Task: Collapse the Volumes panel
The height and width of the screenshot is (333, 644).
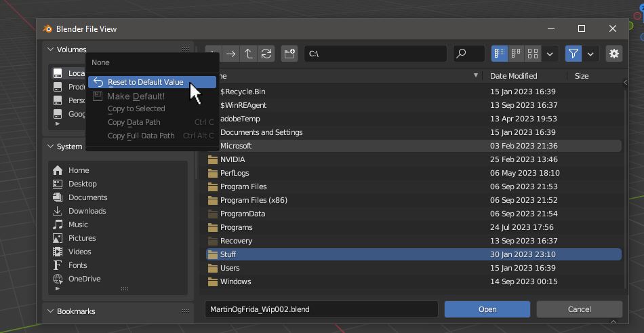Action: click(x=50, y=50)
